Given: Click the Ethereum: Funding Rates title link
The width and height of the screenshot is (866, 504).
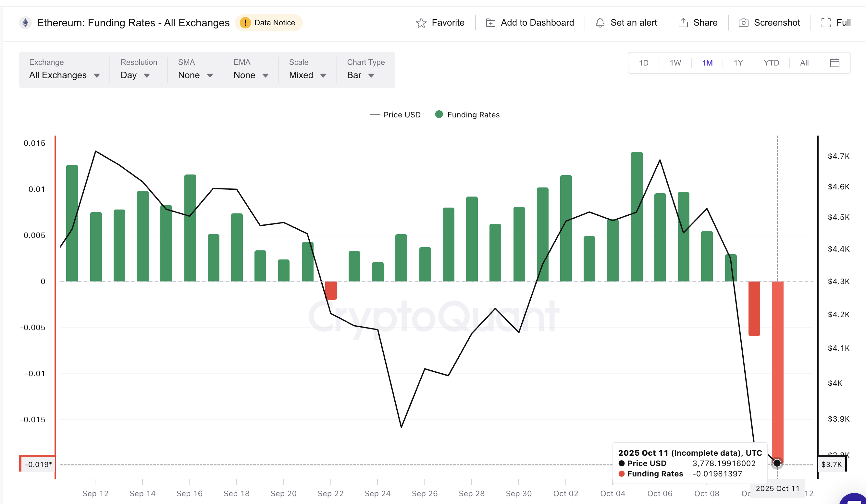Looking at the screenshot, I should click(133, 22).
